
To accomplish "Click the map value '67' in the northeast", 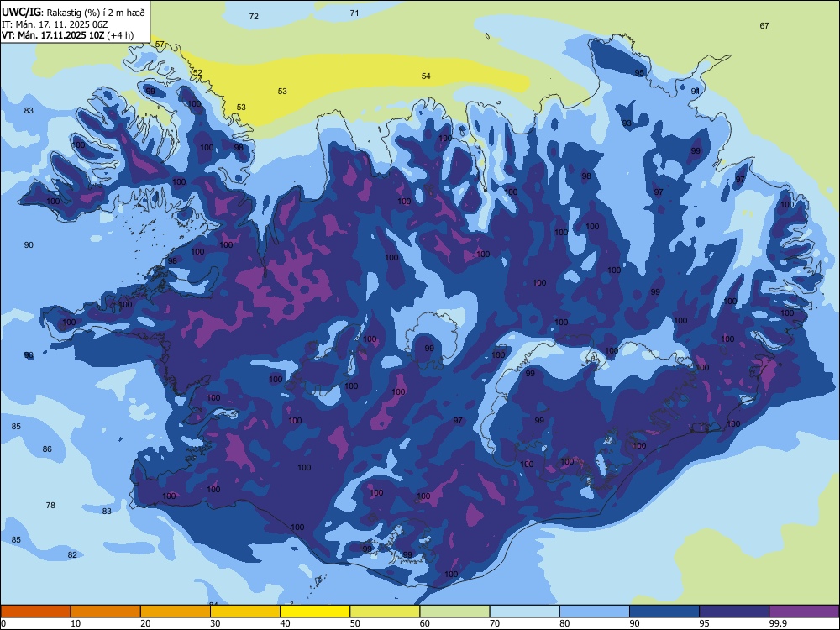I will coord(764,26).
